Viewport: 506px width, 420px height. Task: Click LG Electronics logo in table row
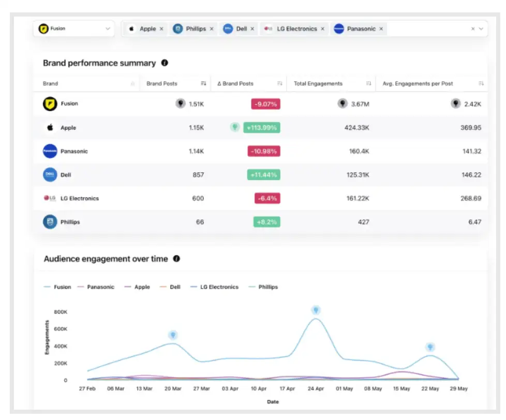[x=50, y=198]
